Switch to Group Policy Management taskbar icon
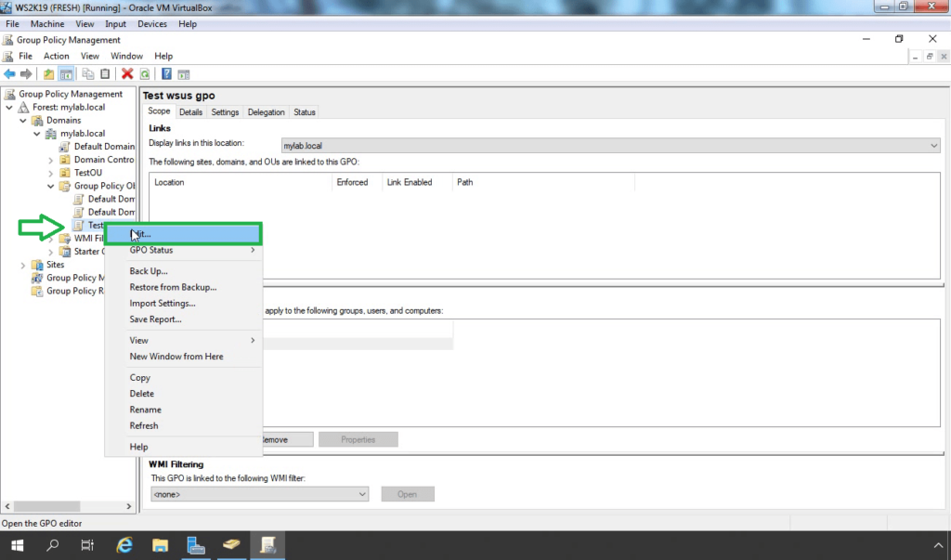951x560 pixels. point(267,545)
